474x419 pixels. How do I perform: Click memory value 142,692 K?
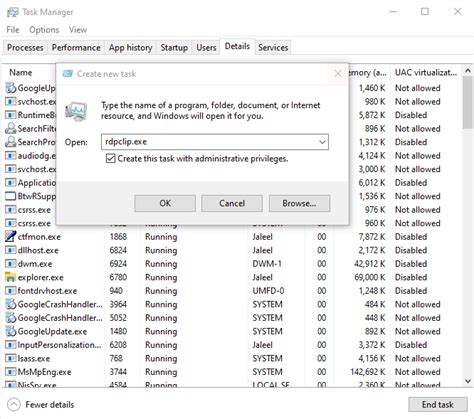click(x=368, y=372)
